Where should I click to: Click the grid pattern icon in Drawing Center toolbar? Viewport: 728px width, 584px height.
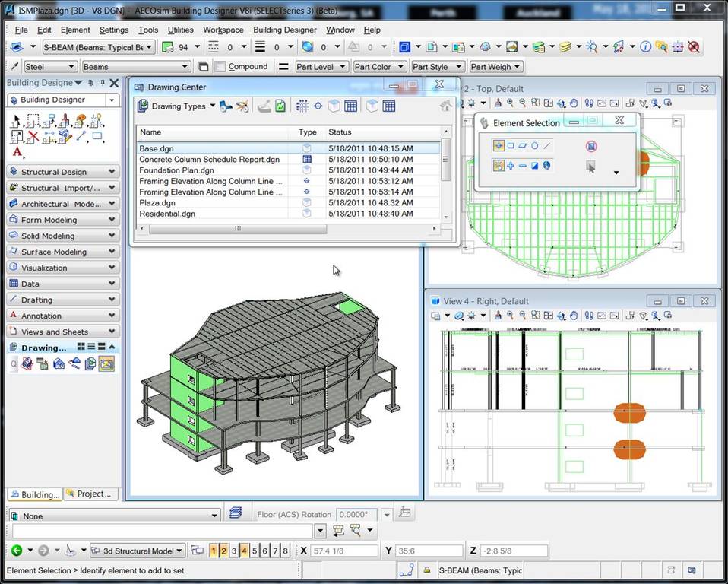302,106
